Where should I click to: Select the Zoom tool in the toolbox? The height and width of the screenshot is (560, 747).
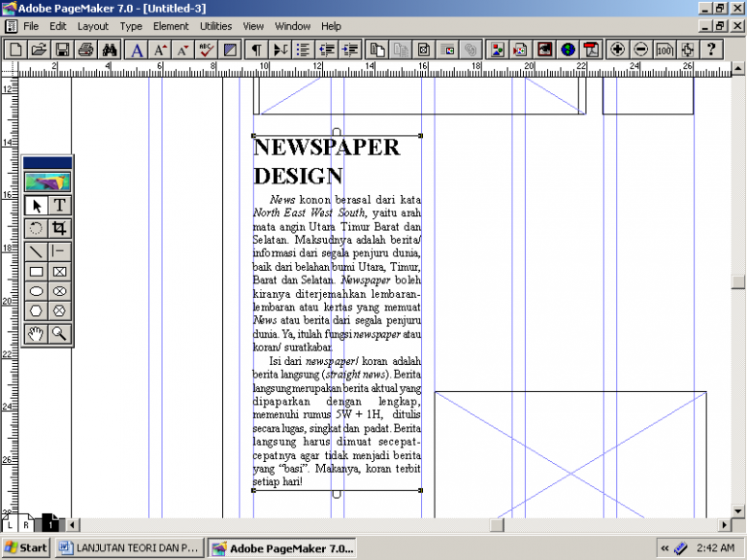coord(59,334)
